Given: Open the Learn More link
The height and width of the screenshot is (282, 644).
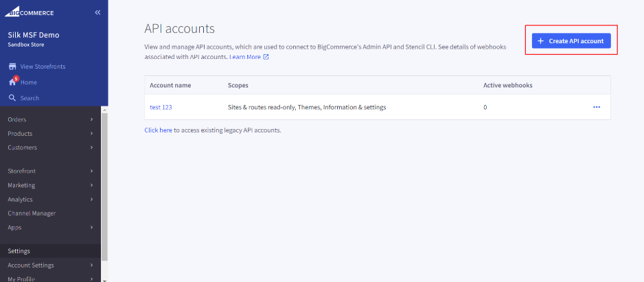Looking at the screenshot, I should pos(245,57).
